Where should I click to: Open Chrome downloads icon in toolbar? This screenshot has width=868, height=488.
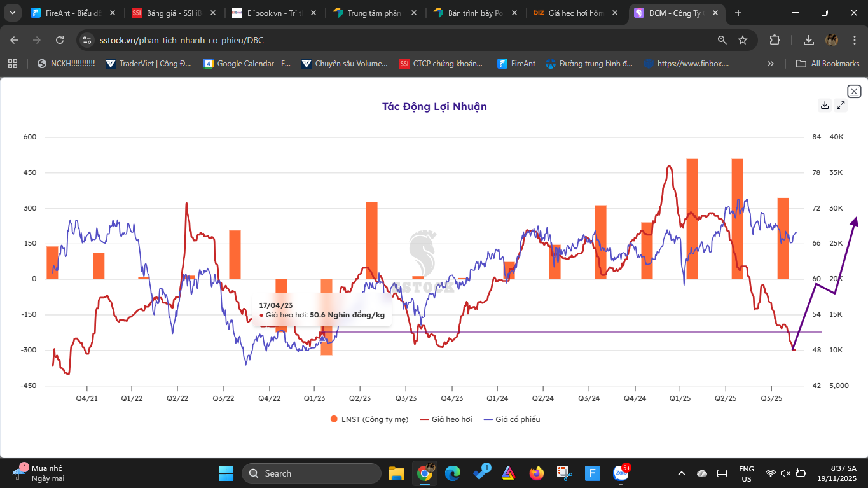coord(809,40)
